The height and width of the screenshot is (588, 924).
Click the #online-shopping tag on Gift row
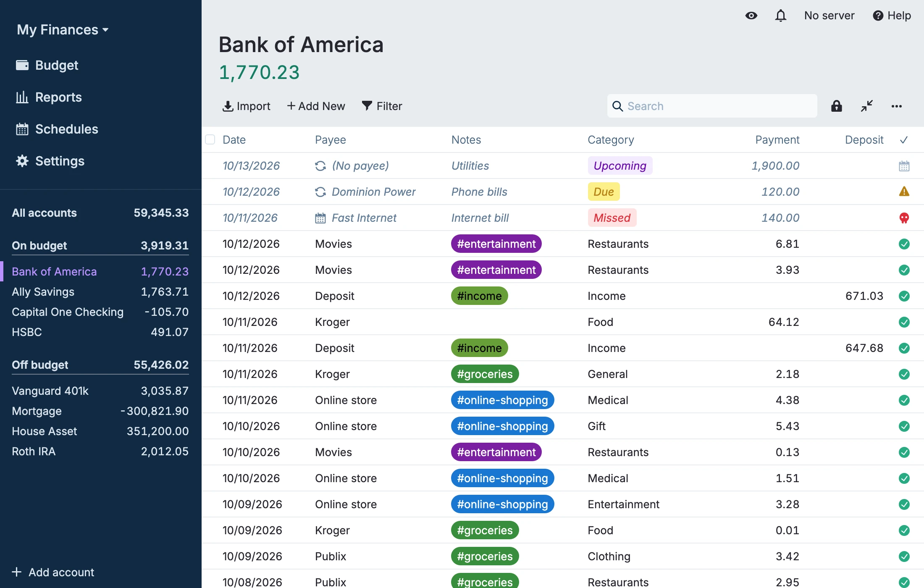pyautogui.click(x=502, y=426)
